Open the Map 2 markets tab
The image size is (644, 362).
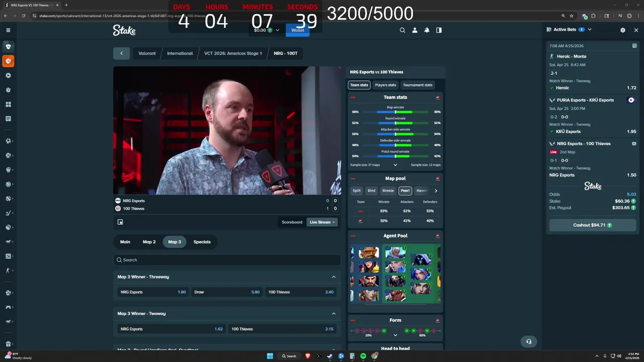tap(149, 242)
